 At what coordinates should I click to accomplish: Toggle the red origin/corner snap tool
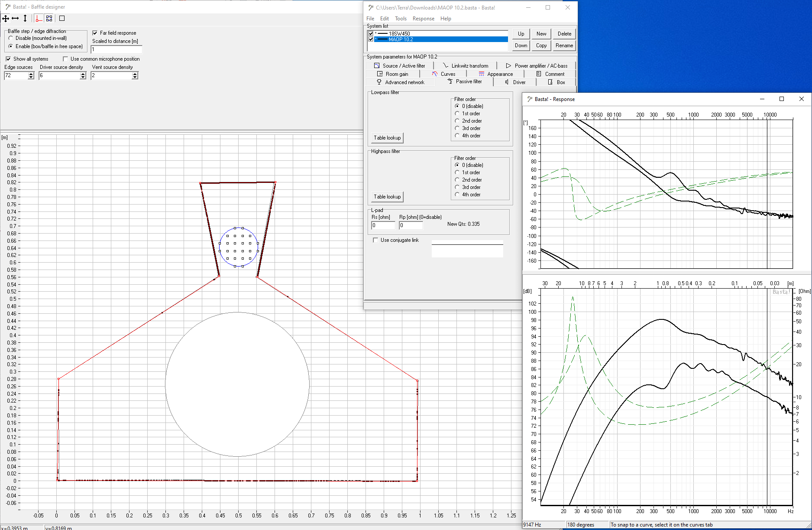click(x=39, y=18)
